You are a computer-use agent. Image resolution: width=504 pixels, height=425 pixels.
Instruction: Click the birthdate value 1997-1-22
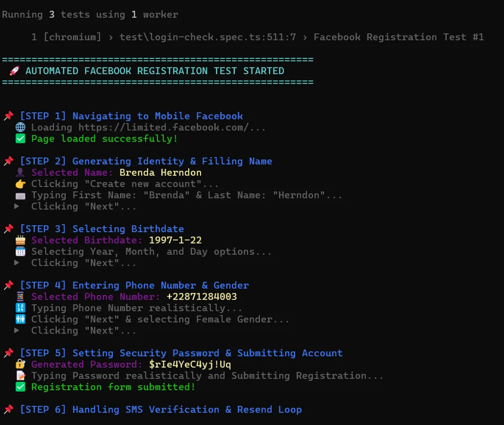[175, 240]
